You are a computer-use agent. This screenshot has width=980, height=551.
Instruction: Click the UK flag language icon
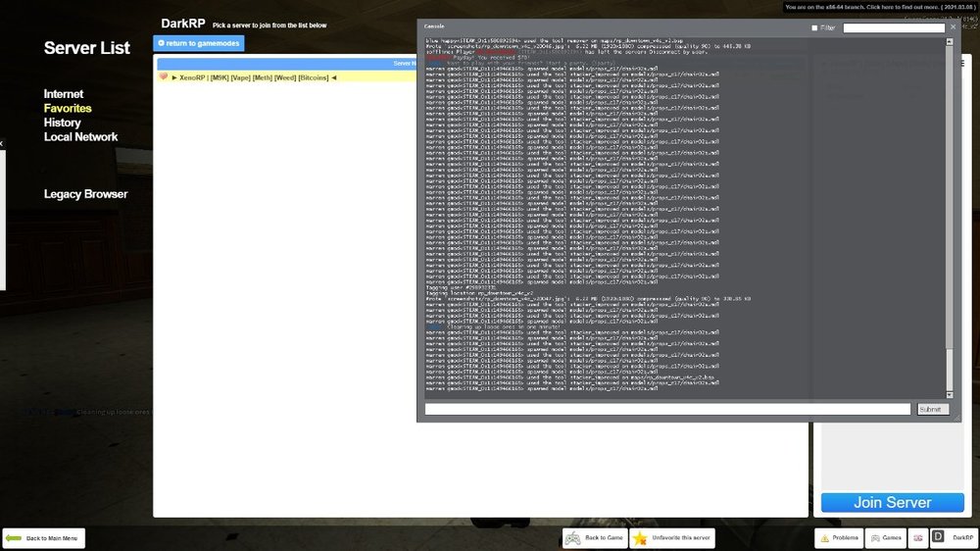(x=918, y=538)
